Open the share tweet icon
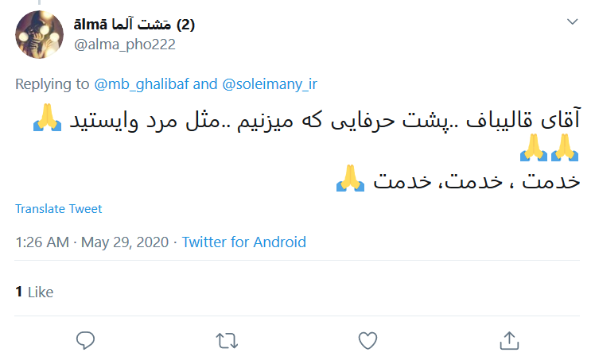The width and height of the screenshot is (595, 364). pos(507,340)
